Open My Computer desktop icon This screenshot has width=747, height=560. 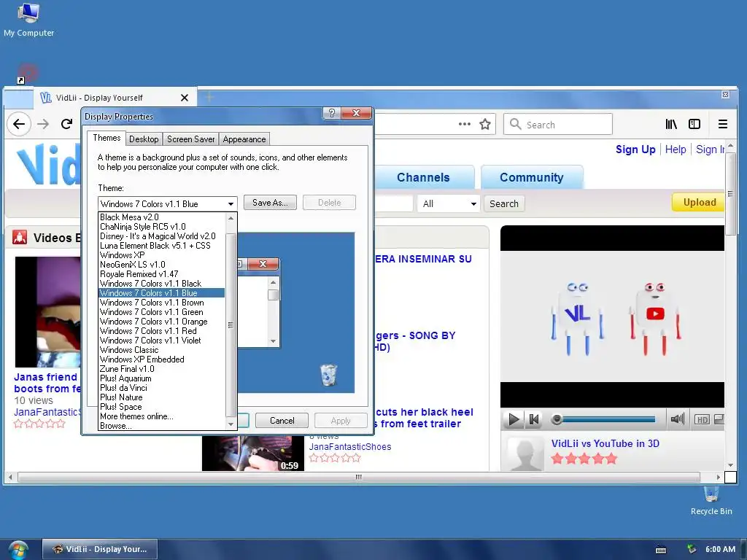tap(28, 20)
